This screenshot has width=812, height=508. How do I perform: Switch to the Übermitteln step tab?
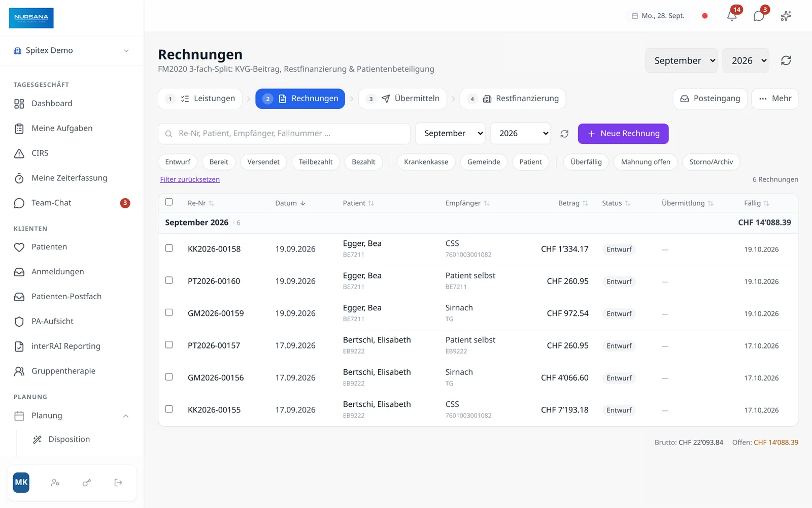402,99
